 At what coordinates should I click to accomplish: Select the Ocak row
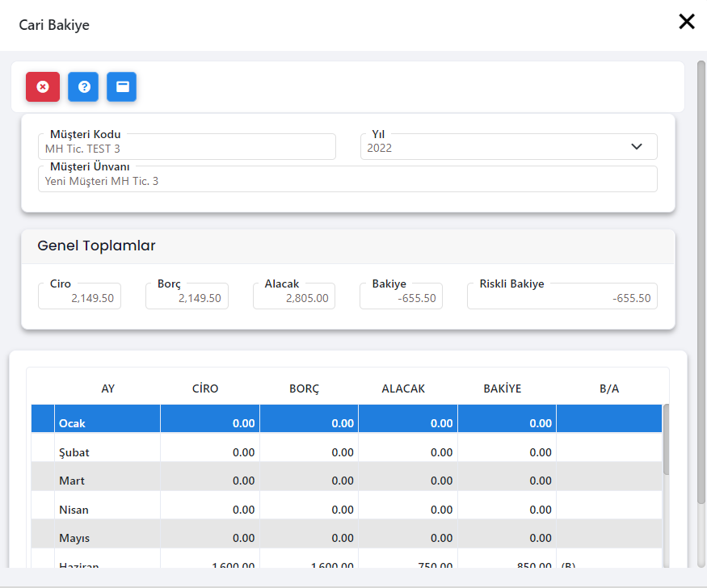(x=107, y=423)
